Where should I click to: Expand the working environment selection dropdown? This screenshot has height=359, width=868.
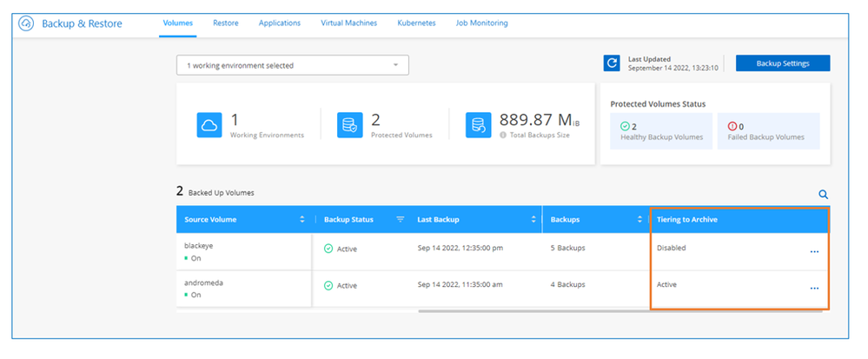(395, 65)
